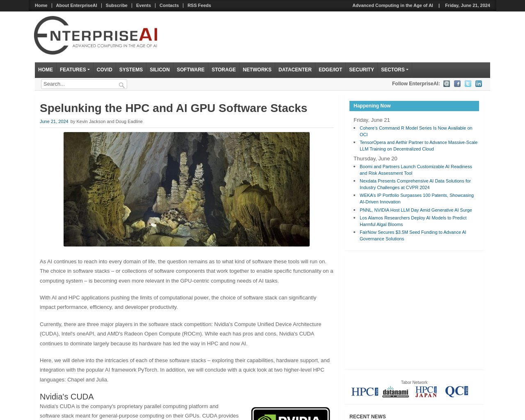The image size is (525, 420).
Task: Open the STORAGE navigation section
Action: [224, 70]
